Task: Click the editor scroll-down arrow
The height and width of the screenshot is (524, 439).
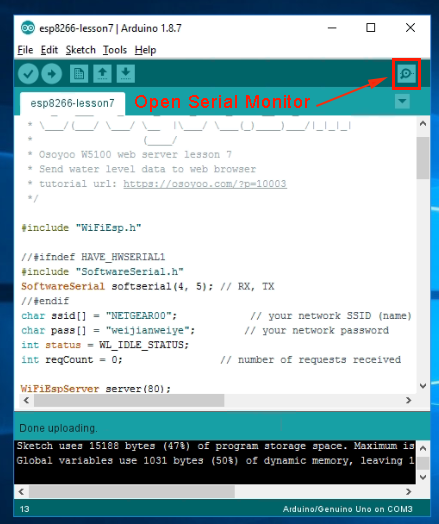Action: click(x=423, y=386)
